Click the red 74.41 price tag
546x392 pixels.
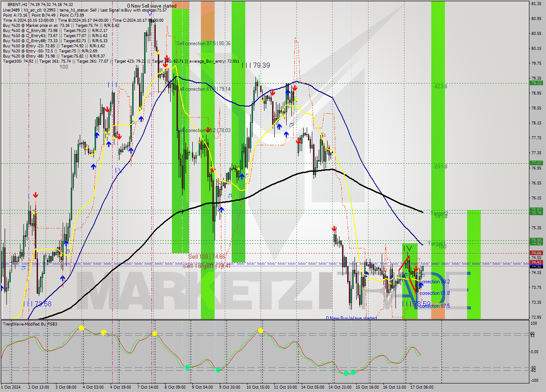click(536, 262)
